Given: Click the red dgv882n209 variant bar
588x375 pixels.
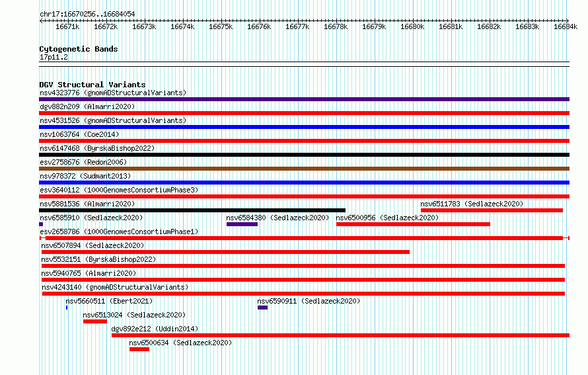Looking at the screenshot, I should coord(304,113).
